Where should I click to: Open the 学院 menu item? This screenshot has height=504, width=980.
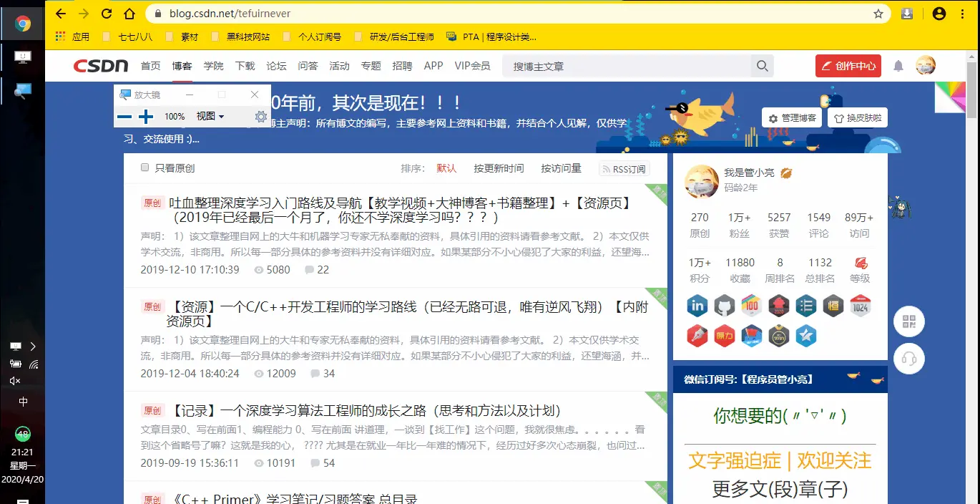pos(212,65)
